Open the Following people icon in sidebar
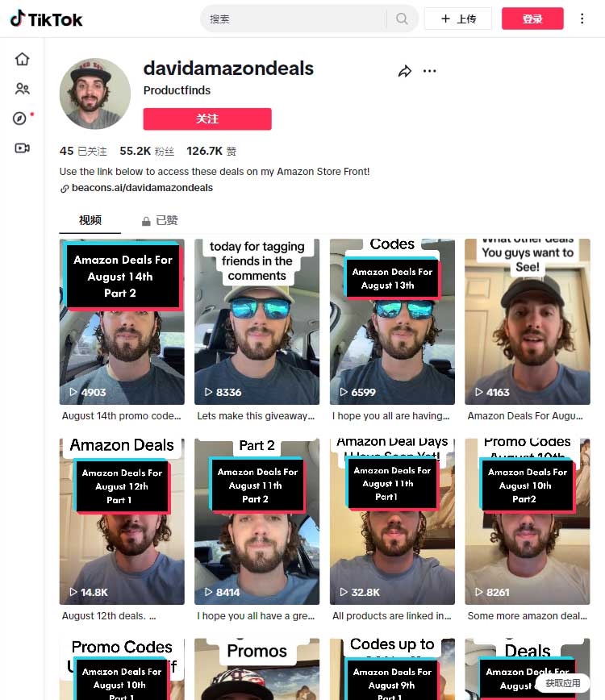605x700 pixels. [22, 89]
